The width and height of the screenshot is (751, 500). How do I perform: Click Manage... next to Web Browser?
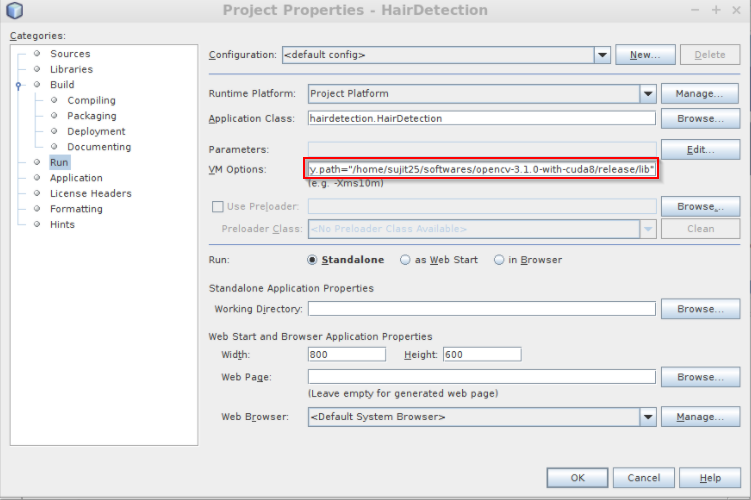tap(700, 417)
